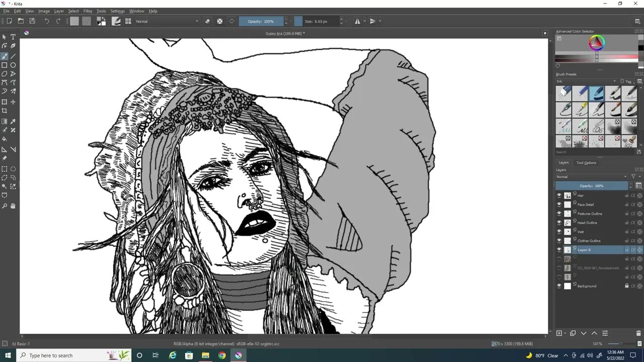Select the Transform tool
Image resolution: width=644 pixels, height=362 pixels.
click(5, 102)
